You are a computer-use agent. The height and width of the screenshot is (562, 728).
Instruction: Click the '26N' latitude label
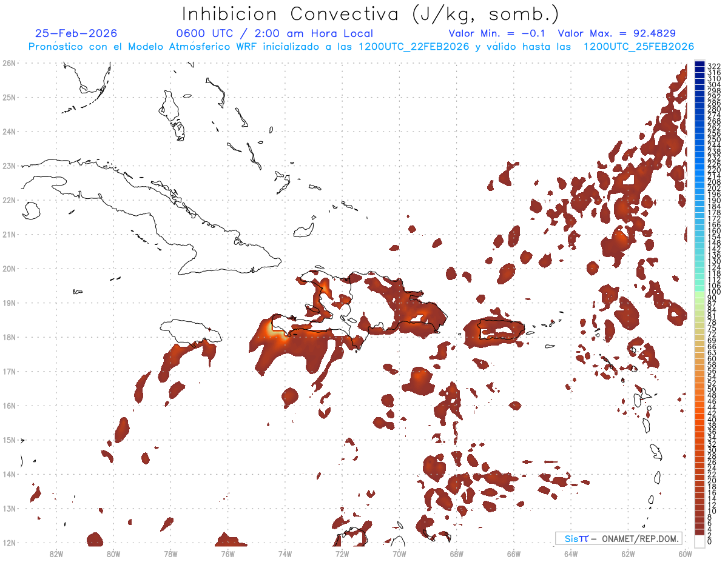coord(9,63)
